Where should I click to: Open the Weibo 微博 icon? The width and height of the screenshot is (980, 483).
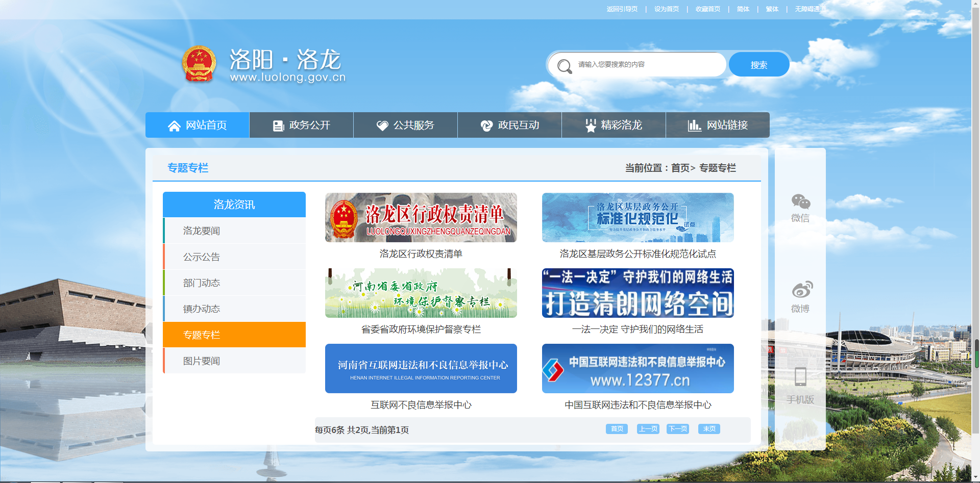[802, 290]
